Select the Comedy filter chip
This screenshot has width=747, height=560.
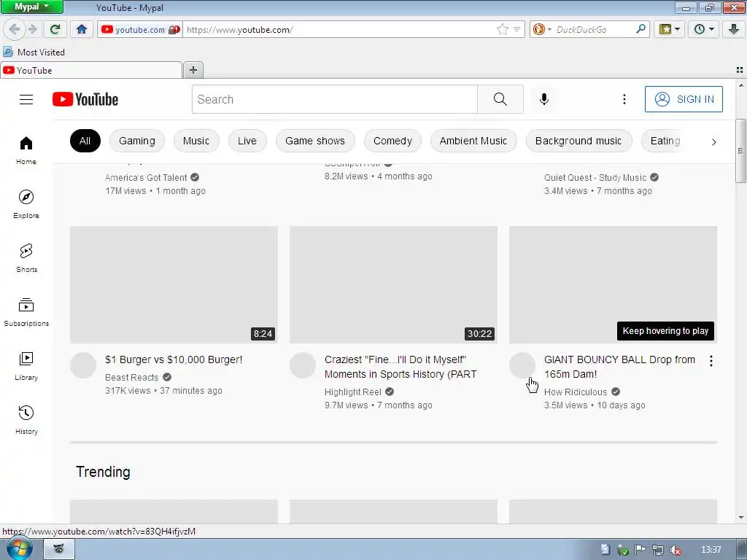pos(392,141)
